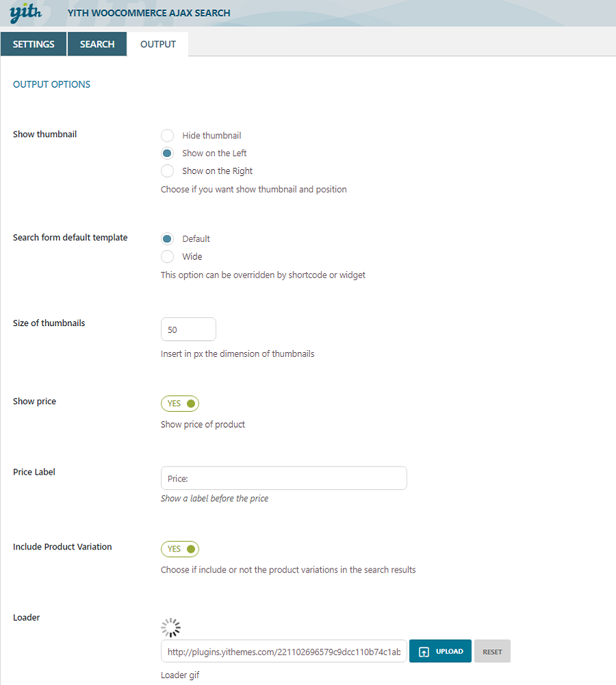Choose Show on the Left option
This screenshot has width=616, height=685.
click(x=168, y=153)
